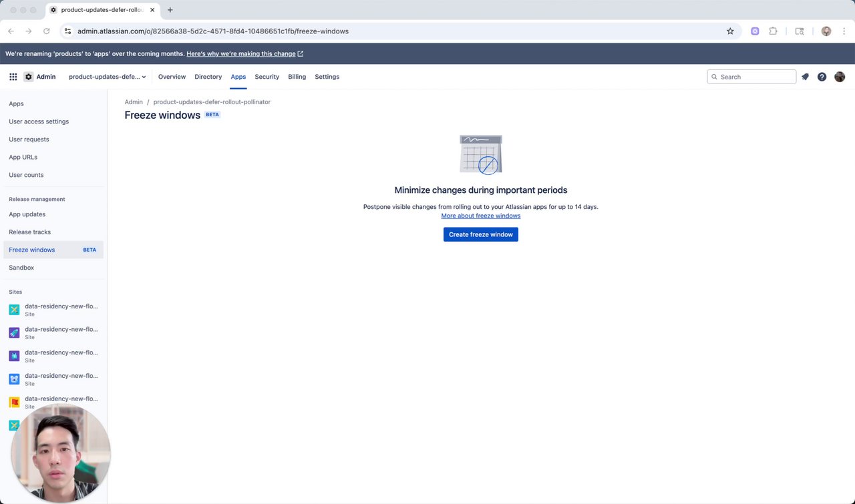Select the Apps tab
The image size is (855, 504).
[x=238, y=77]
